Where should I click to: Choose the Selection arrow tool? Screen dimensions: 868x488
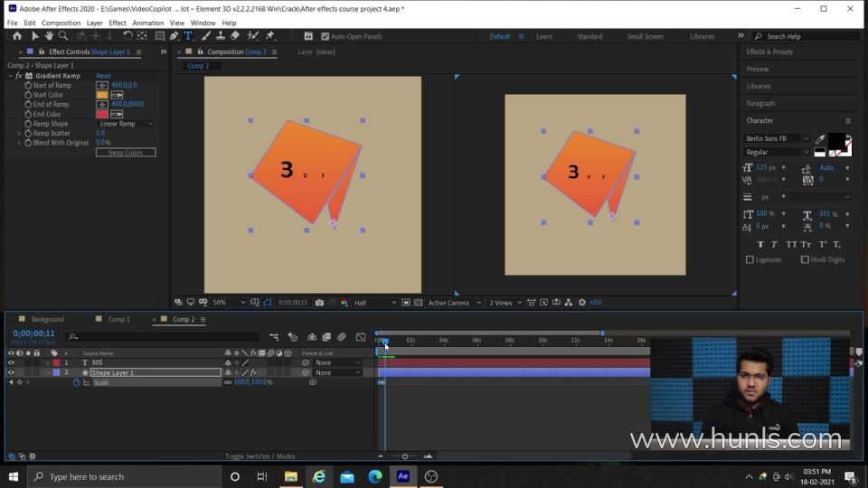click(35, 36)
